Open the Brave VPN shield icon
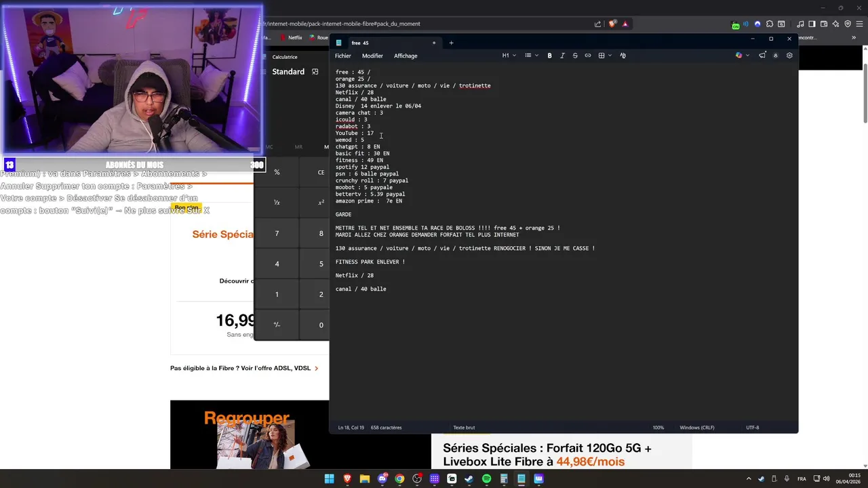Image resolution: width=868 pixels, height=488 pixels. 846,24
